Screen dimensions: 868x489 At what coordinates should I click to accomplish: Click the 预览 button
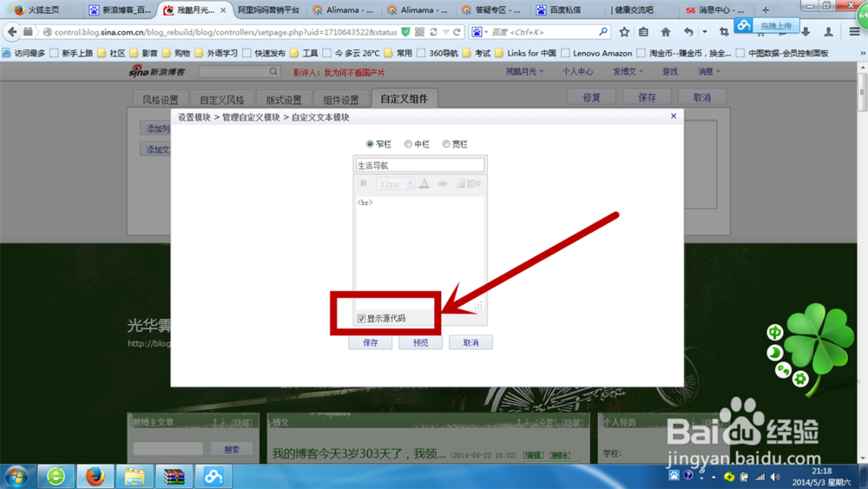pyautogui.click(x=421, y=343)
